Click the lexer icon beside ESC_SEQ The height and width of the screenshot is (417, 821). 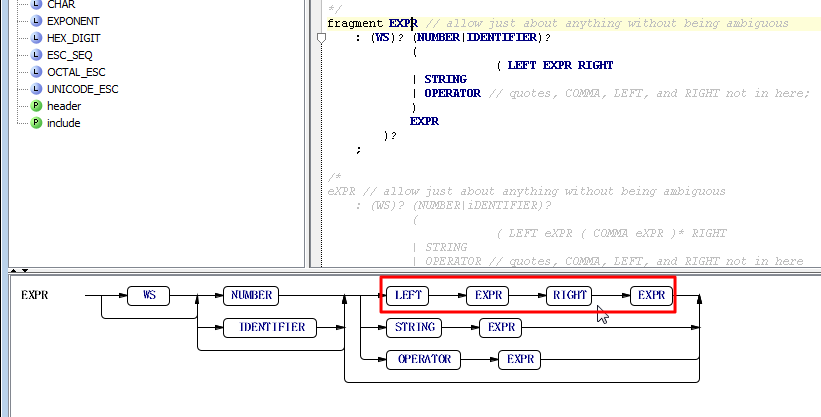[36, 55]
